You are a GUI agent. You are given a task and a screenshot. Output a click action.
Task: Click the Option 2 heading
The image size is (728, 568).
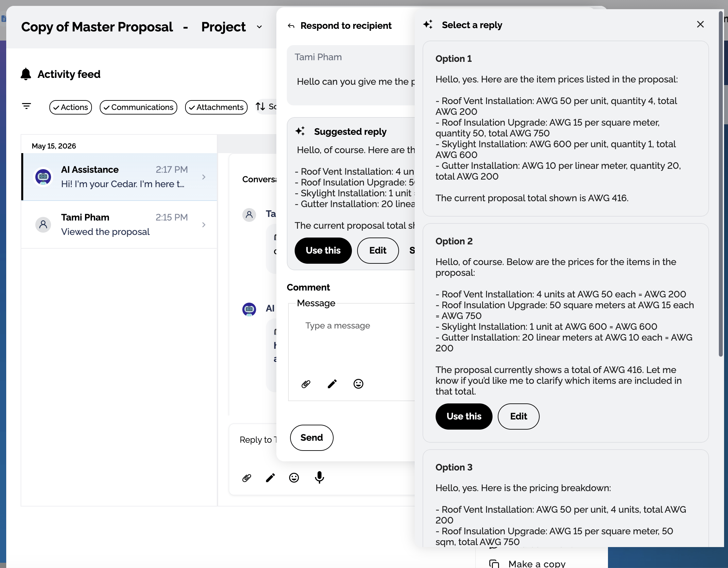(x=454, y=241)
